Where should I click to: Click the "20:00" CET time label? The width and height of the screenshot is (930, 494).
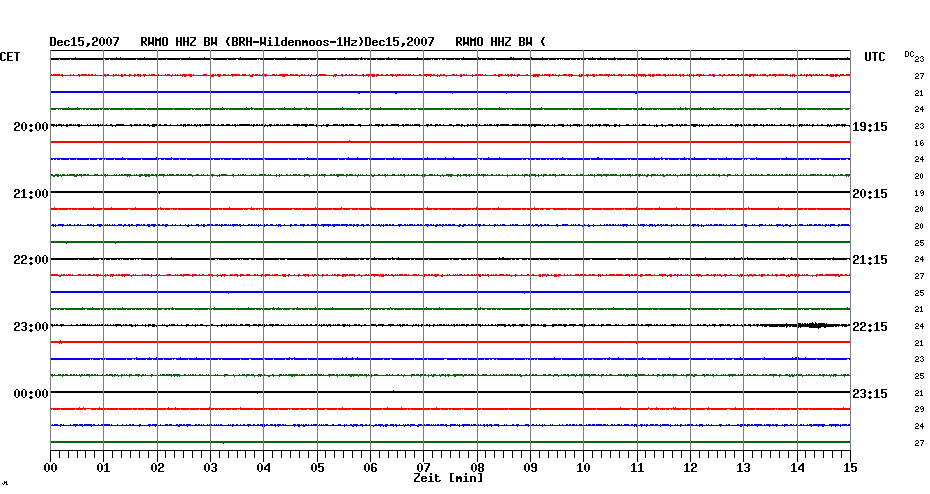(x=31, y=127)
